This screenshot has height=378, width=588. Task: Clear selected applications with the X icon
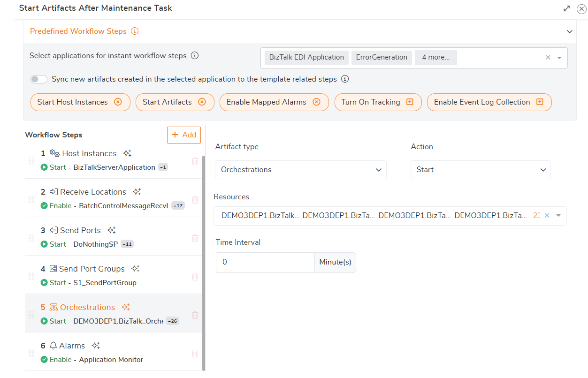pos(548,57)
